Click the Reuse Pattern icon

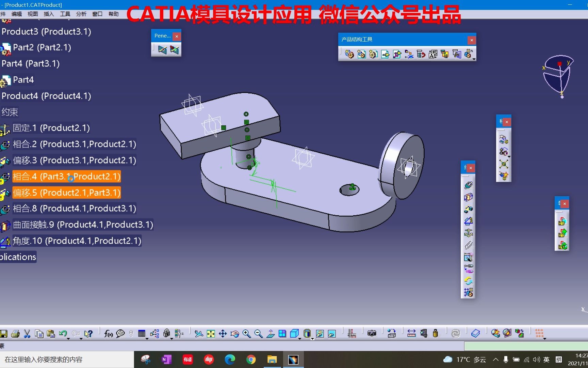(x=468, y=292)
